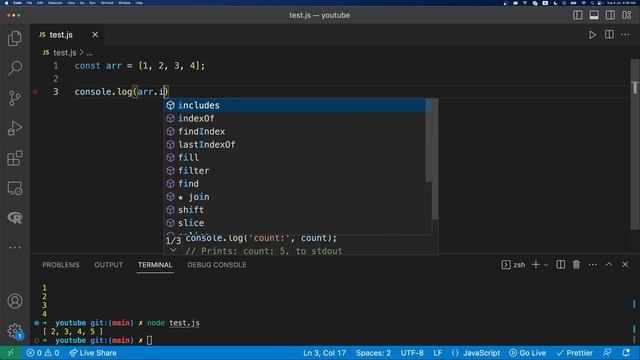Viewport: 640px width, 360px height.
Task: Switch to the OUTPUT panel tab
Action: pos(109,265)
